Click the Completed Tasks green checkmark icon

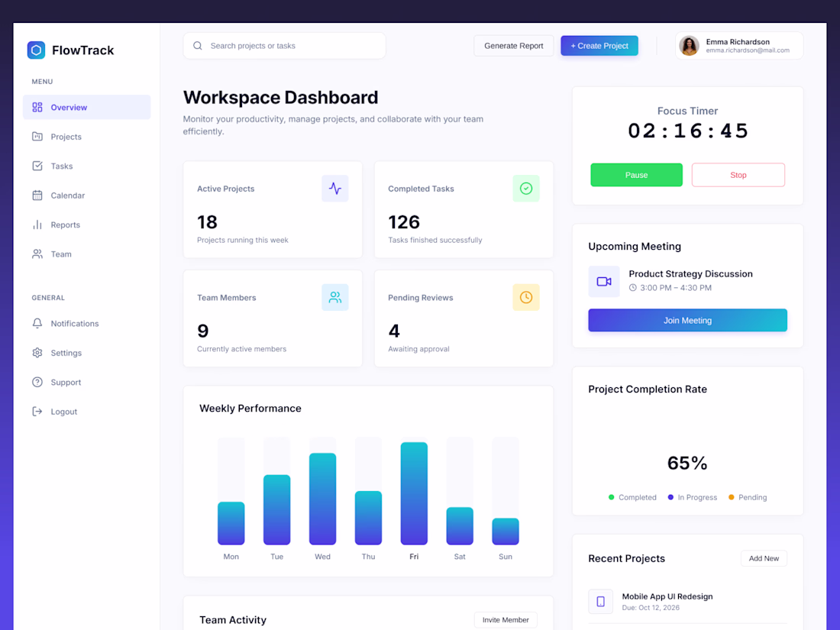point(526,189)
